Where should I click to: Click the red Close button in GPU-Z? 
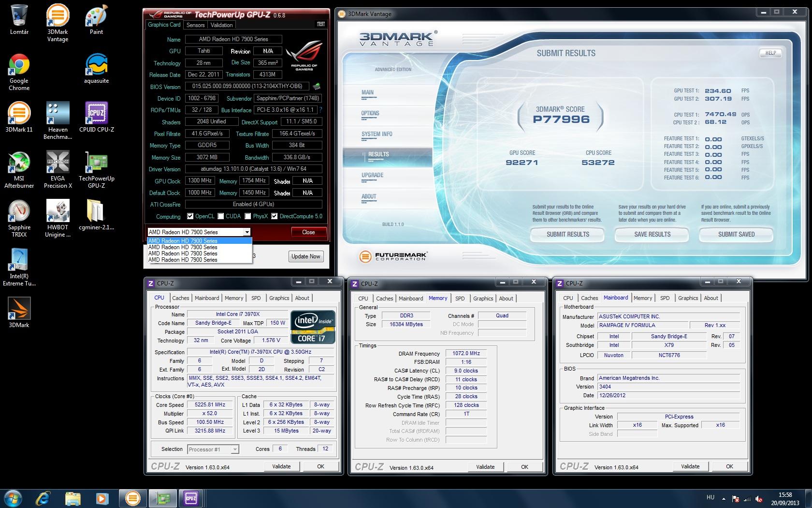pyautogui.click(x=309, y=232)
